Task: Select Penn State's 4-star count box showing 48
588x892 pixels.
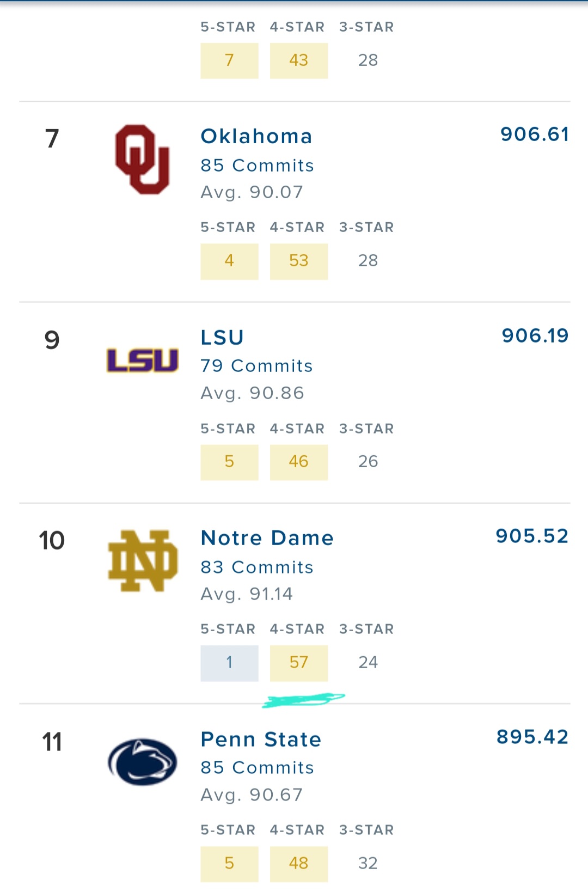Action: click(x=298, y=864)
